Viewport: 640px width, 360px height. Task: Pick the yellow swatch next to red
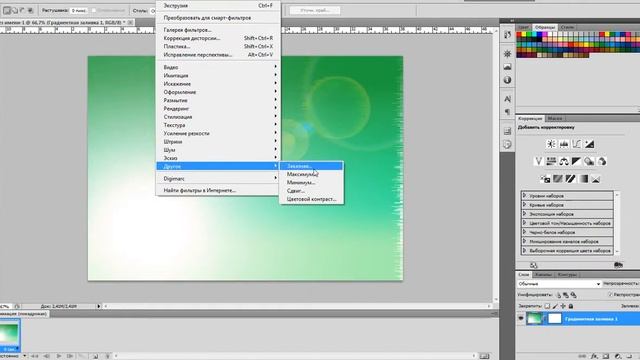coord(524,35)
